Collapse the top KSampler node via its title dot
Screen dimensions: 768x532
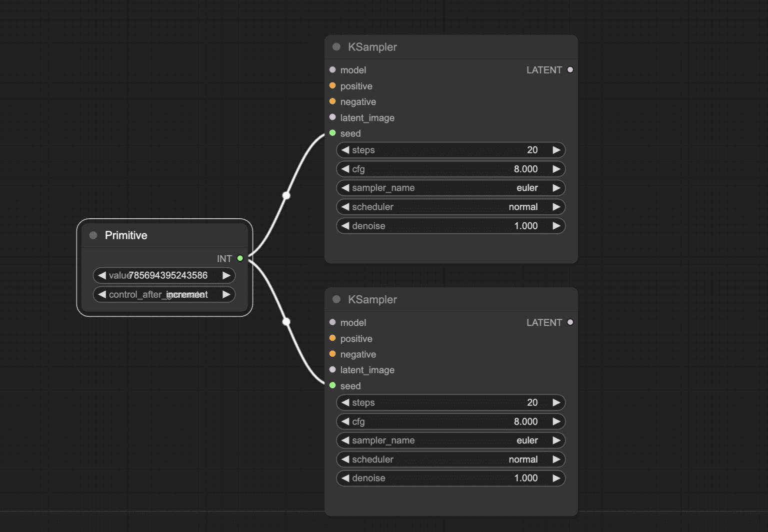(x=336, y=46)
